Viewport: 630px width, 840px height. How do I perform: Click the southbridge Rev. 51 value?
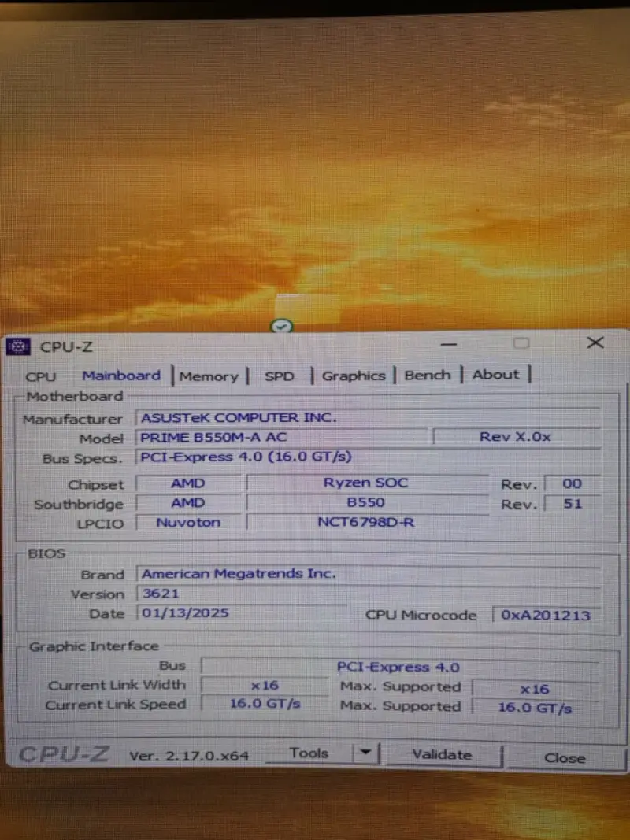point(572,504)
